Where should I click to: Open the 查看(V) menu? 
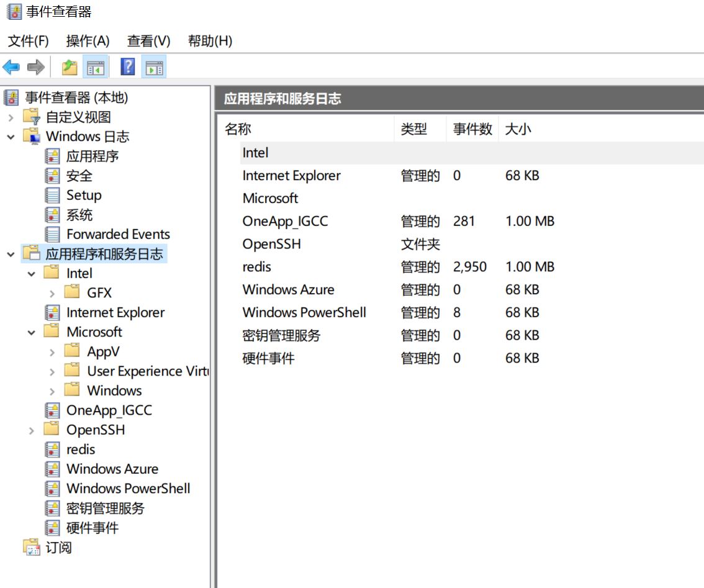click(x=148, y=41)
